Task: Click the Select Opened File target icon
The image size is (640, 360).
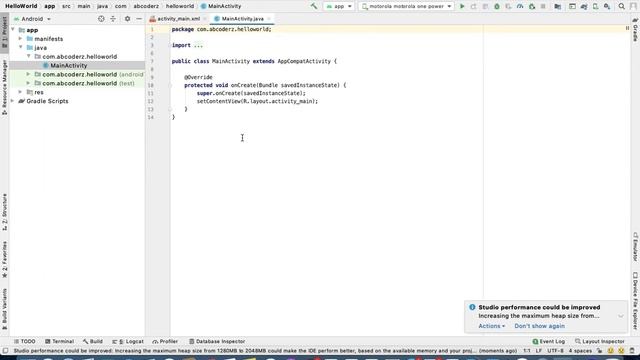Action: coord(101,19)
